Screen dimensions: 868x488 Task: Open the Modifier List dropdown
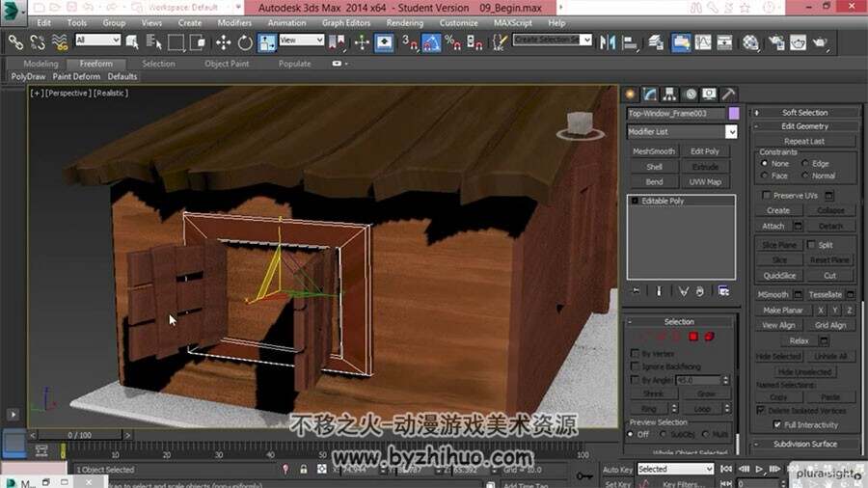point(731,132)
